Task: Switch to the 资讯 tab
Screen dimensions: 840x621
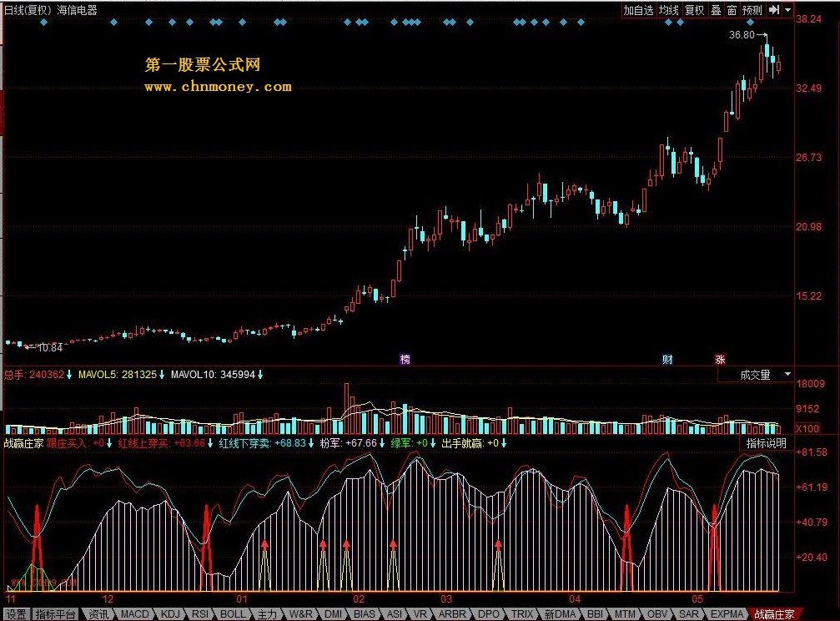Action: (98, 614)
